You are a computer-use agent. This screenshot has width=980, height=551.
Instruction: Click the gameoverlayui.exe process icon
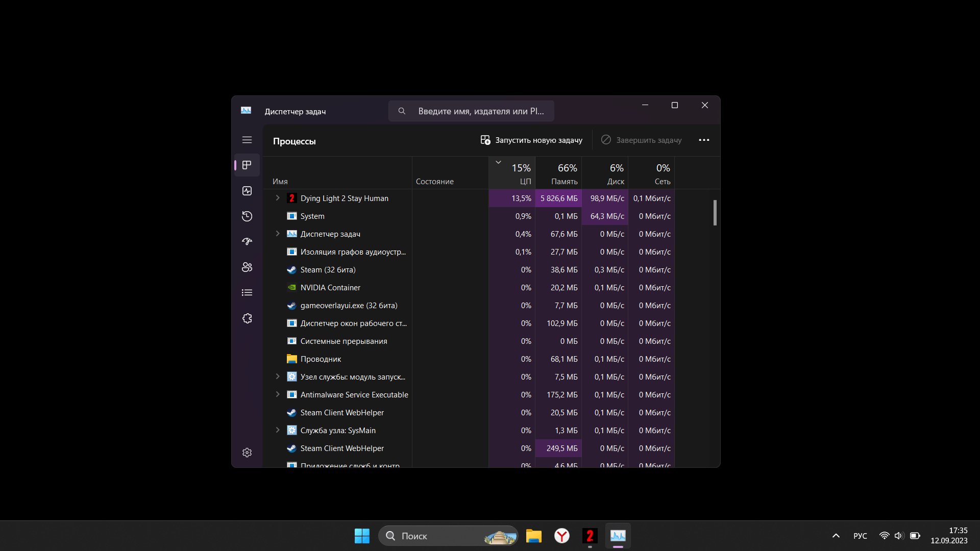click(292, 306)
